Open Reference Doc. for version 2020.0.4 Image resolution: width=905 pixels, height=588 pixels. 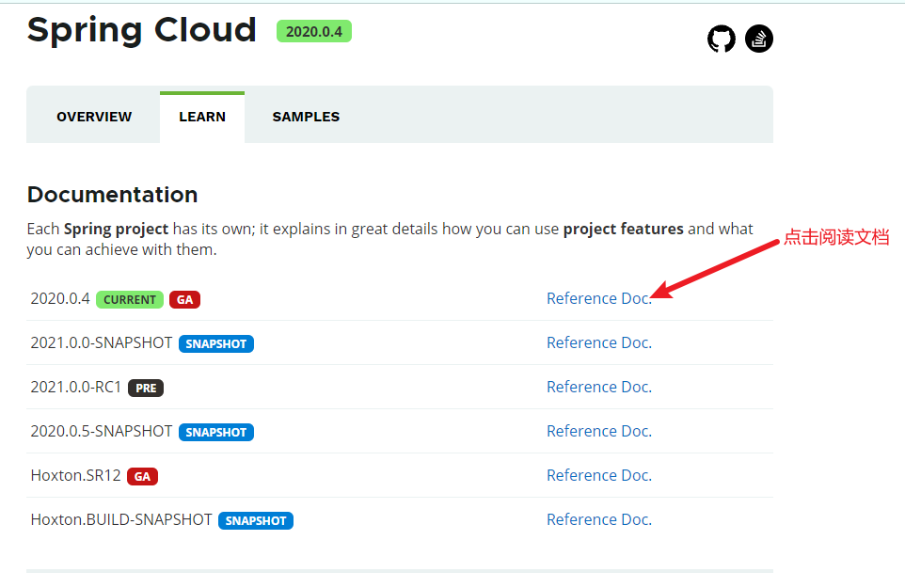[x=599, y=298]
